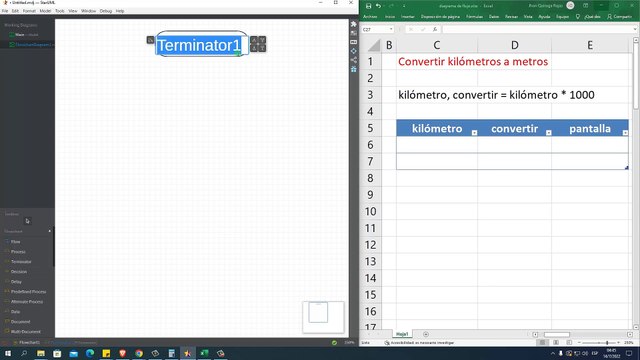Open Edge browser from the taskbar
Viewport: 640px width, 360px height.
point(90,353)
